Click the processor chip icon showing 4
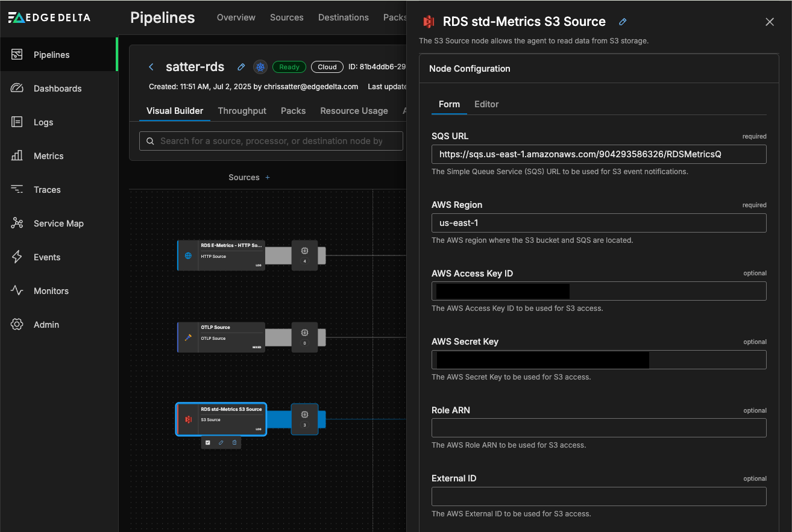 point(304,252)
